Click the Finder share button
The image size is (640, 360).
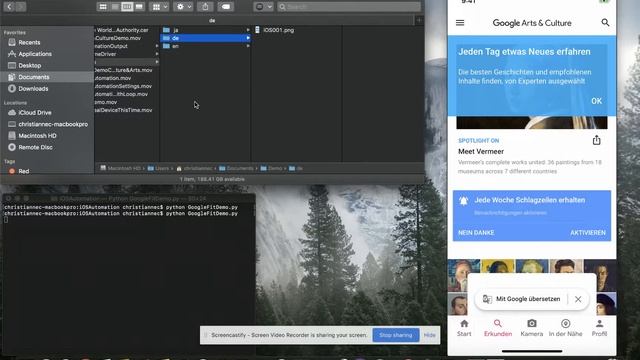(x=205, y=7)
